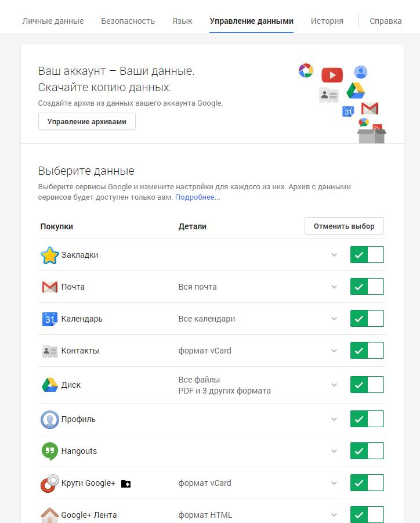Click the Hangouts chat icon
420x523 pixels.
coord(50,451)
